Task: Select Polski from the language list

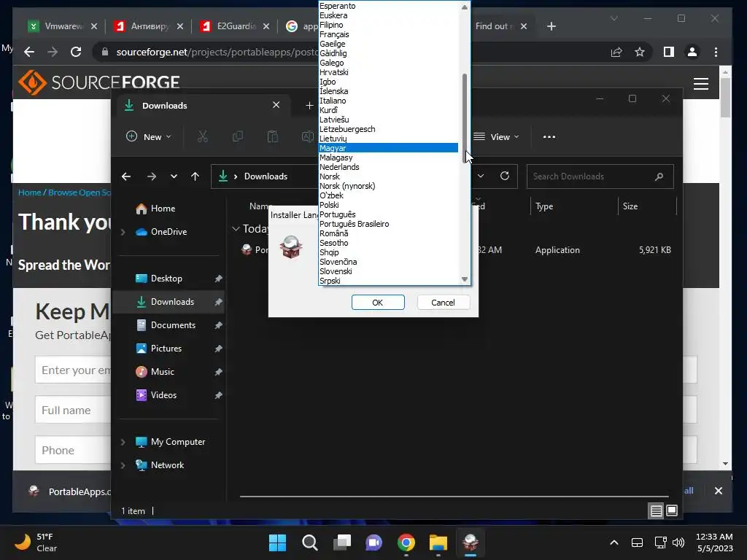Action: 388,205
